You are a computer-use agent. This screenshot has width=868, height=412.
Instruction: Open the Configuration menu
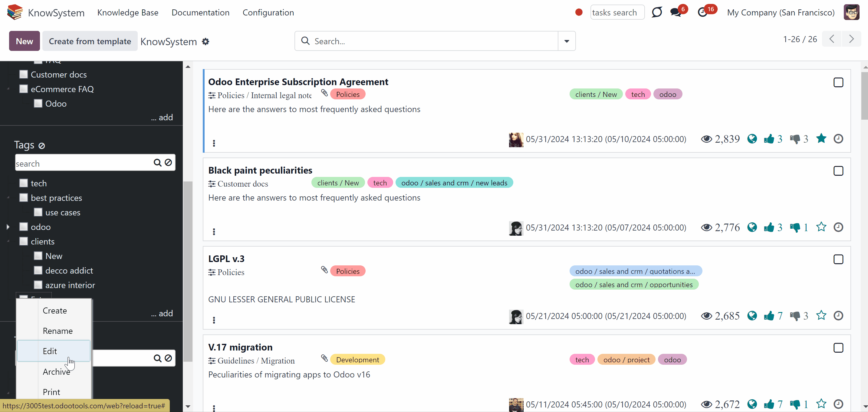[x=268, y=12]
